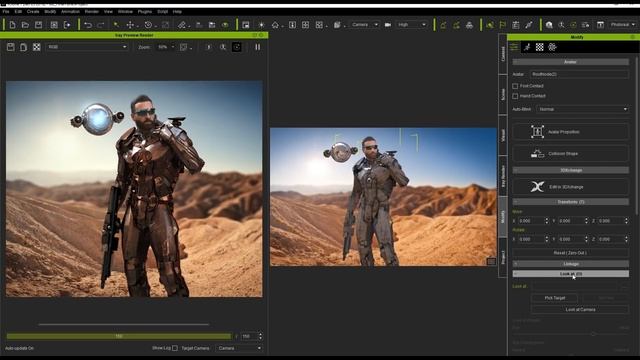
Task: Open the File menu
Action: coord(6,12)
